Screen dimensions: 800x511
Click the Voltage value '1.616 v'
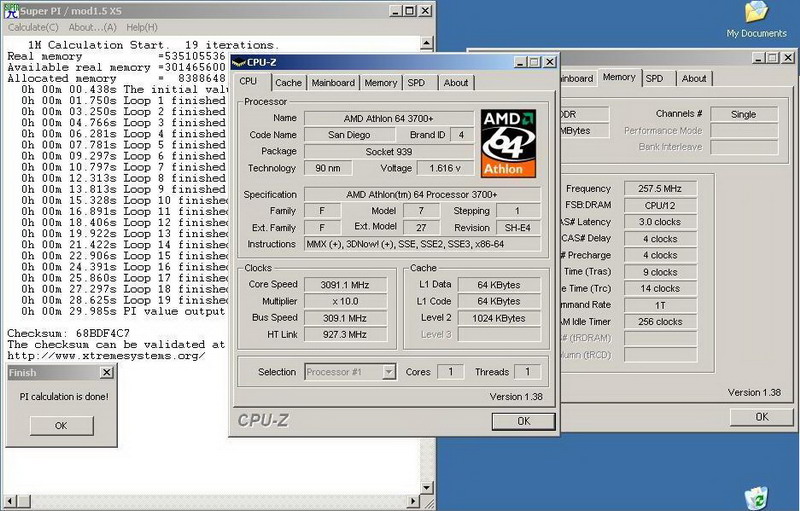(x=445, y=168)
